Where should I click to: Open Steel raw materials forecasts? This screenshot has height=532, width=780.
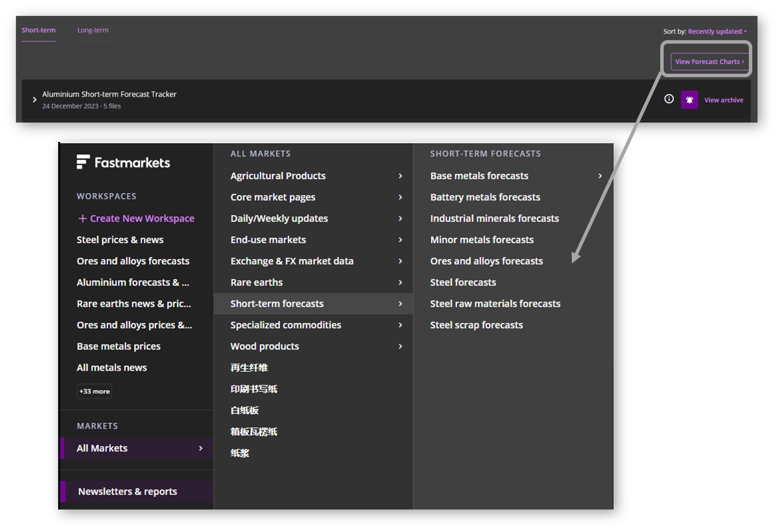point(495,304)
